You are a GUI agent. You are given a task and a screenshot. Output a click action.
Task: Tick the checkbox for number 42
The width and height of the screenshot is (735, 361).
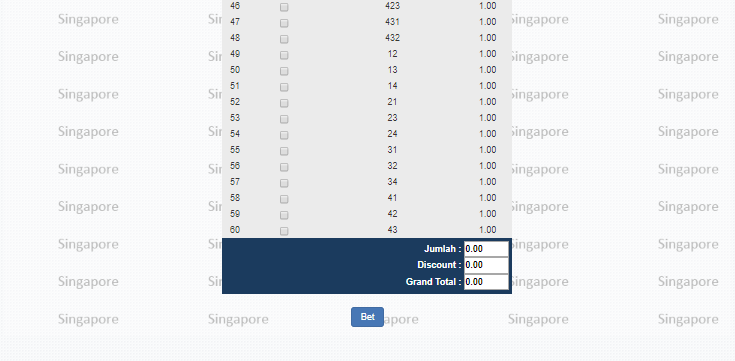pos(284,215)
